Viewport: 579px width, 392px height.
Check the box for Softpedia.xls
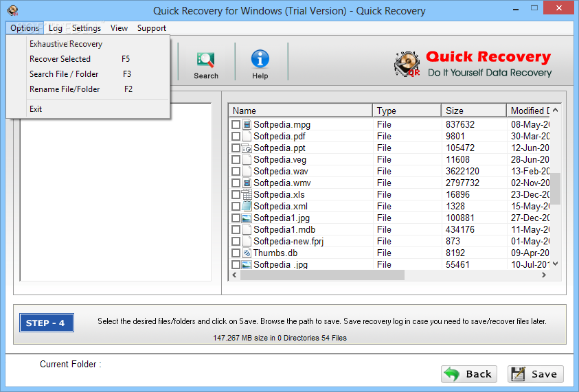(x=236, y=194)
